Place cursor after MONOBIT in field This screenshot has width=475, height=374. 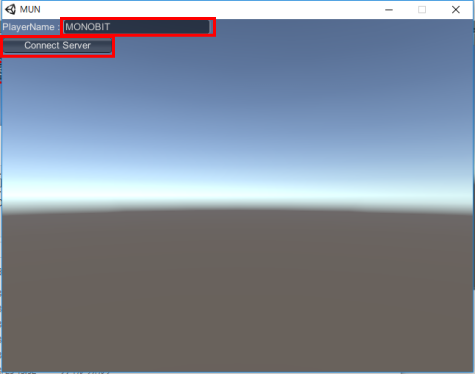click(111, 27)
